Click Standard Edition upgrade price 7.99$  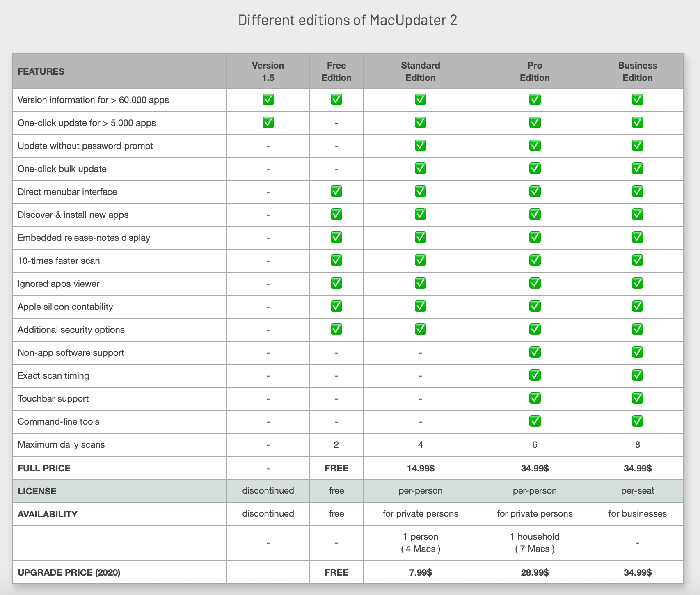click(x=421, y=572)
